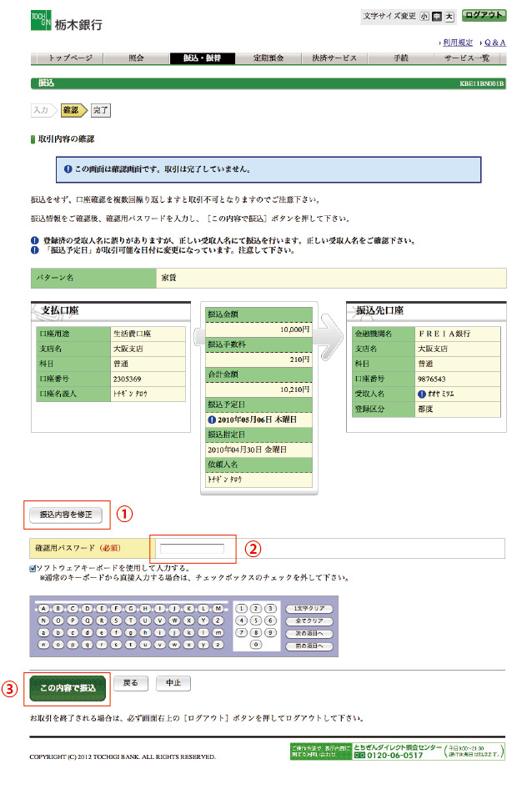Tap digit 7 on software number pad

tap(241, 632)
